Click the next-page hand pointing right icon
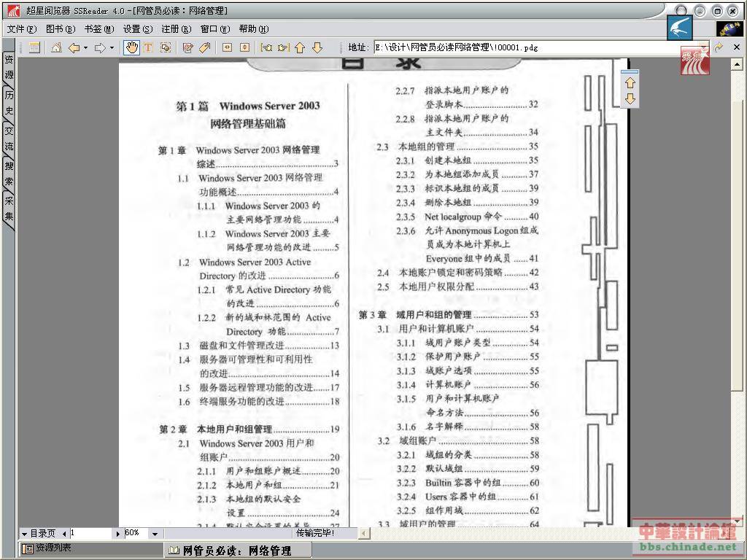Screen dimensions: 747x560 pyautogui.click(x=284, y=47)
